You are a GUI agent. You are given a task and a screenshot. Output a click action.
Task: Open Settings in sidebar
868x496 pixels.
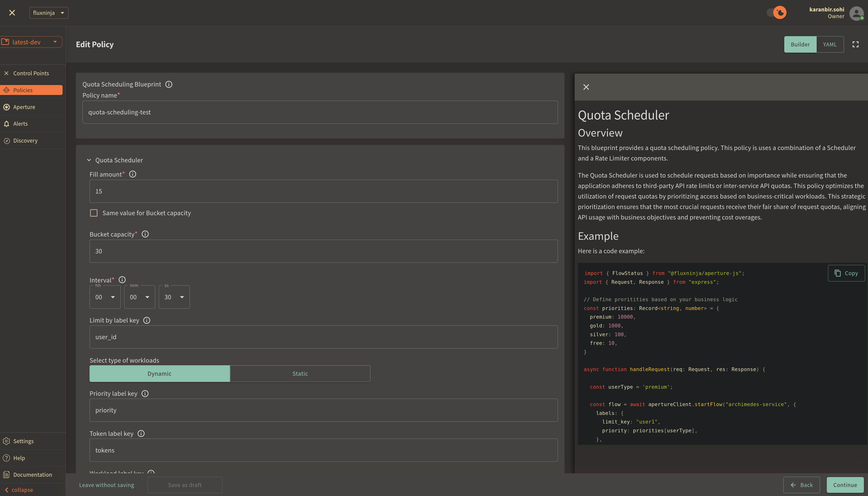pos(31,441)
